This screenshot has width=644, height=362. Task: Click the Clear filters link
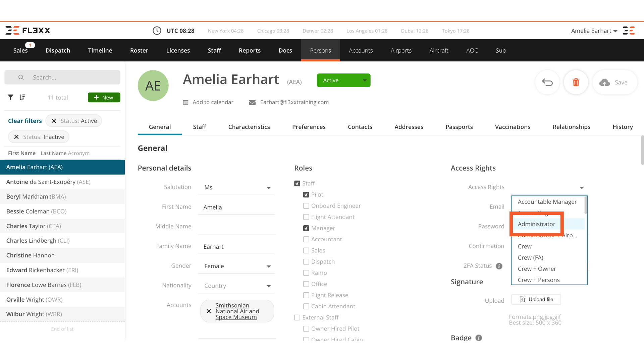25,121
